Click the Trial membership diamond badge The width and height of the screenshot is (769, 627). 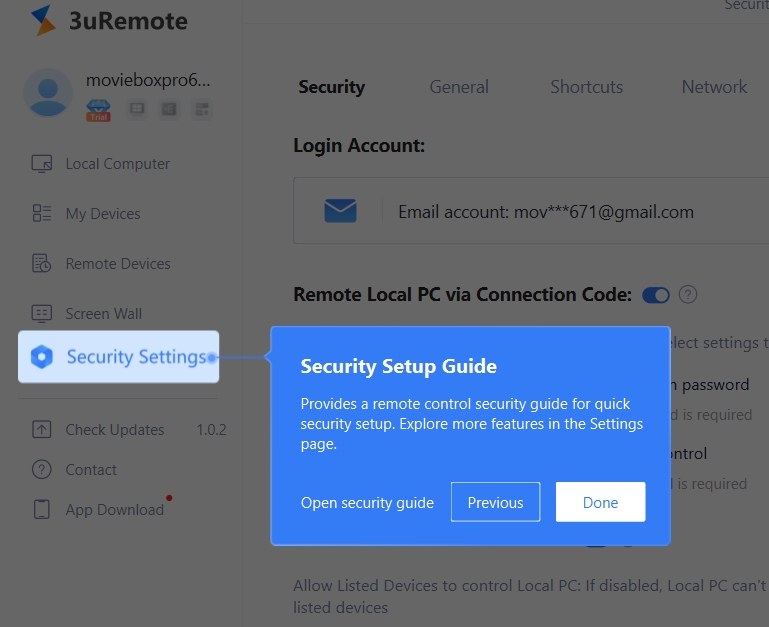point(99,110)
